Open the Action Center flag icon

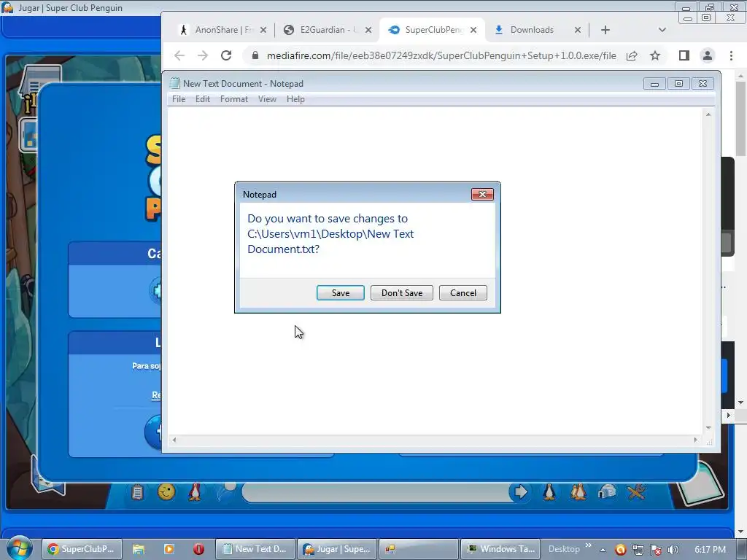656,550
